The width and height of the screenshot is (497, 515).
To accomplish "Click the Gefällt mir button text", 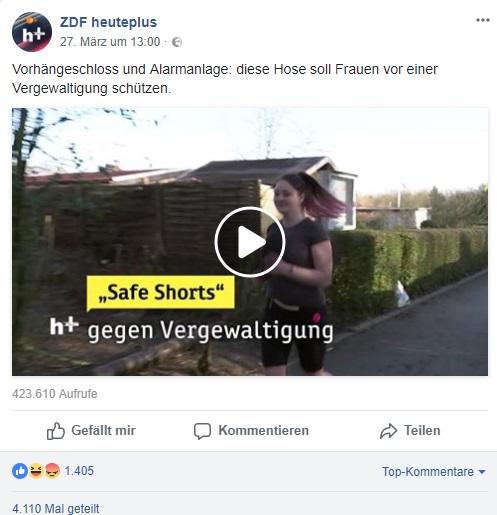I will tap(103, 430).
